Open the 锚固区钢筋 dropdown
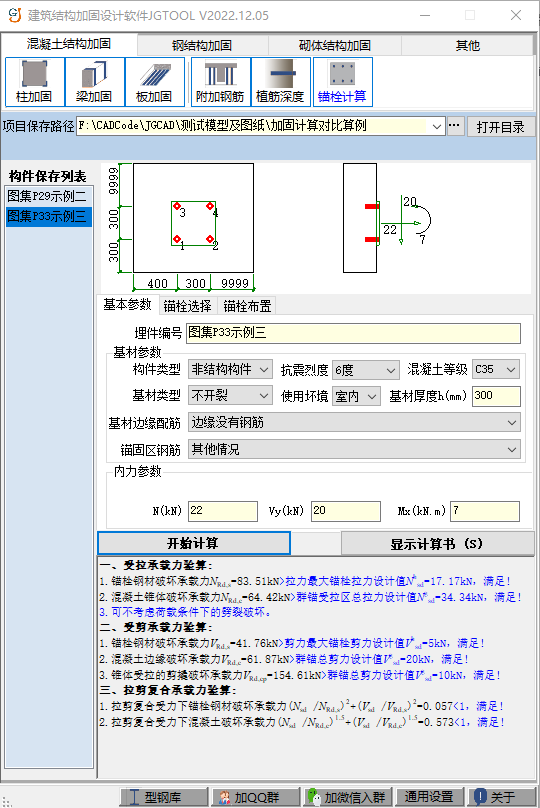Image resolution: width=540 pixels, height=808 pixels. pos(354,450)
